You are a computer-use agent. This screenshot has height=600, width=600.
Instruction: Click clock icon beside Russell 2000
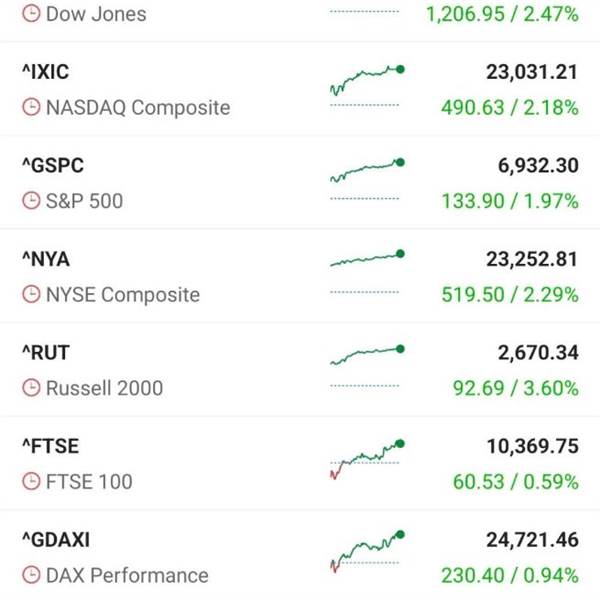(x=32, y=388)
